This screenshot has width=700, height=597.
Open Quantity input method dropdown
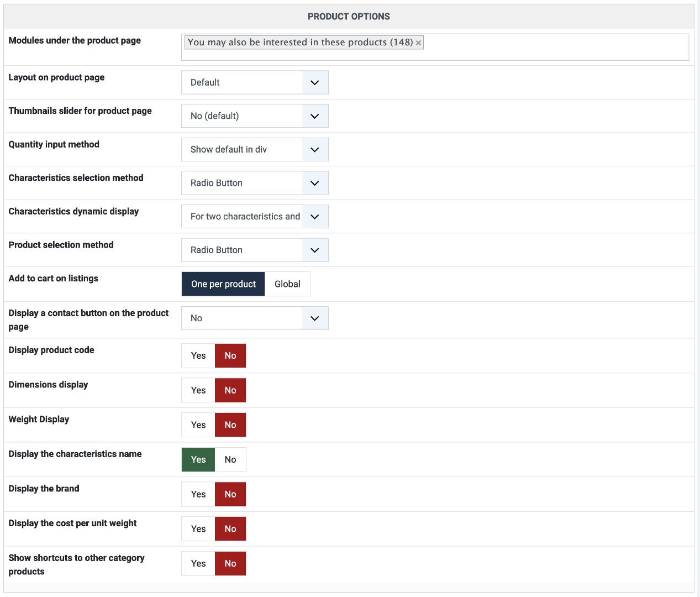click(x=255, y=150)
